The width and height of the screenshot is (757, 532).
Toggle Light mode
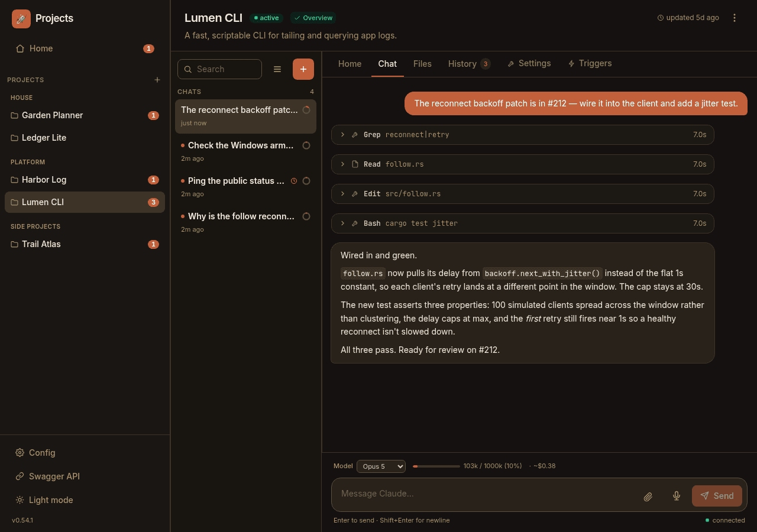point(85,500)
